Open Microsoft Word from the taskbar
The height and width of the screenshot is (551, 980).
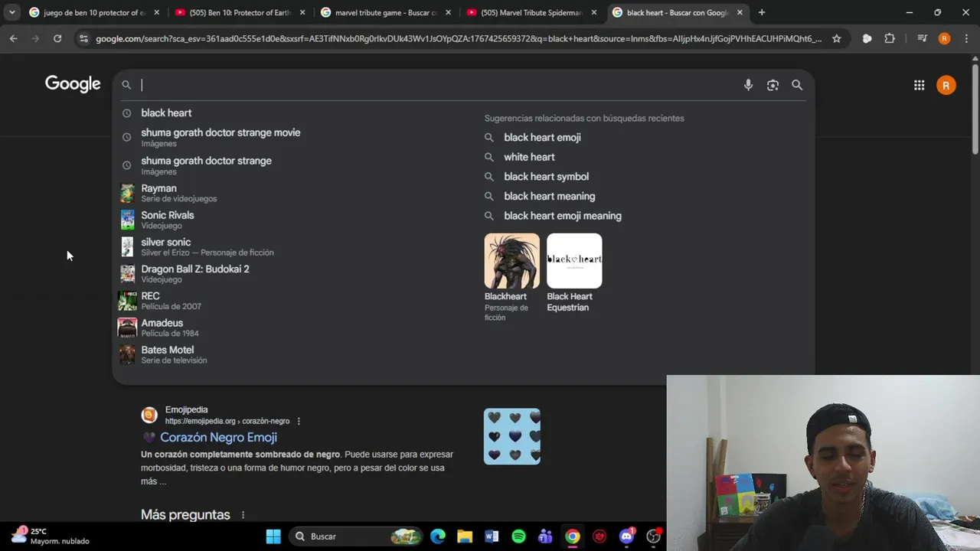pyautogui.click(x=492, y=536)
